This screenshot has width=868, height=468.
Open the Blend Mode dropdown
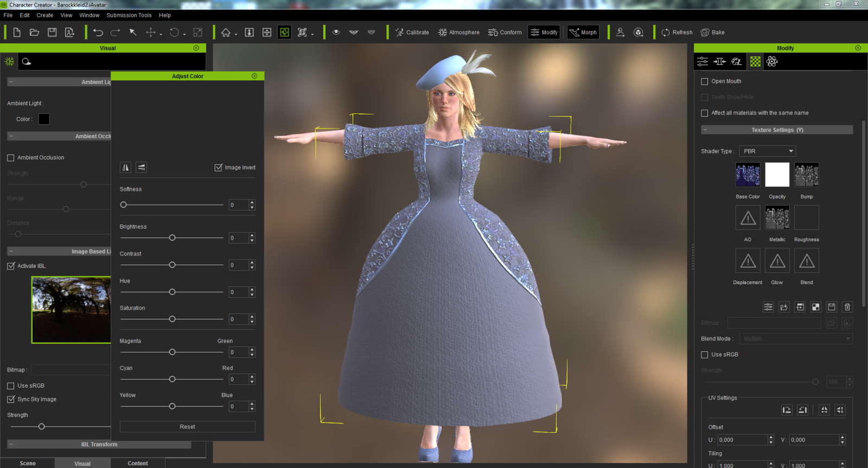(x=796, y=339)
